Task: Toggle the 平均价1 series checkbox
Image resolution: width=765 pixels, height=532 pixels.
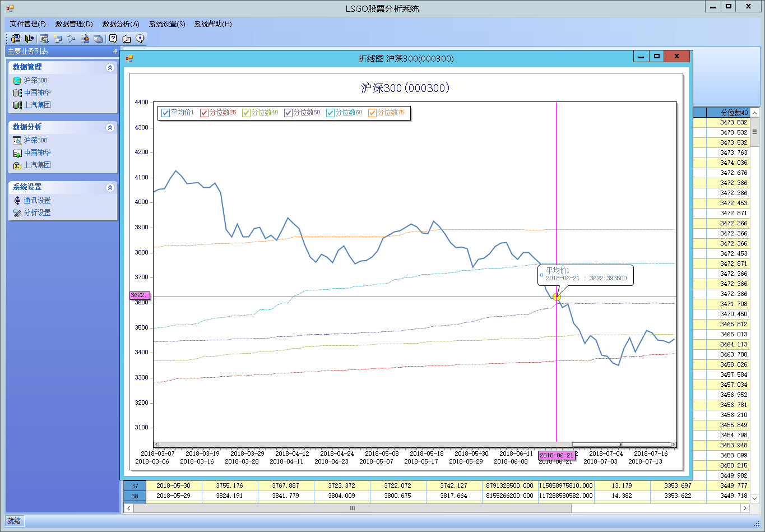Action: pos(165,113)
